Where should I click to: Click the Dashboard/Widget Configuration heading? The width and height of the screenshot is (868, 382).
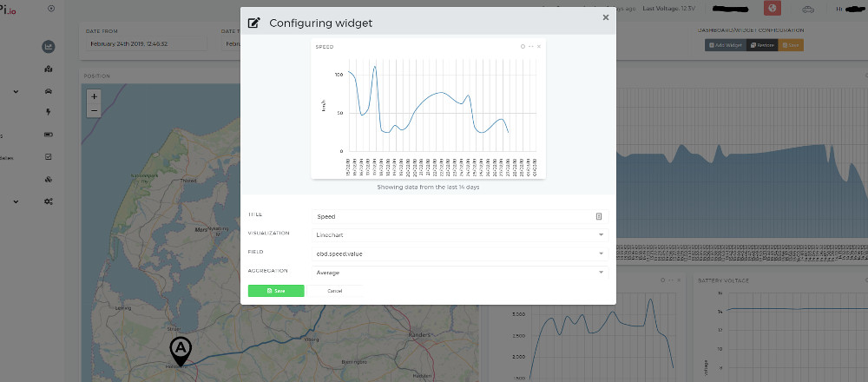(751, 30)
